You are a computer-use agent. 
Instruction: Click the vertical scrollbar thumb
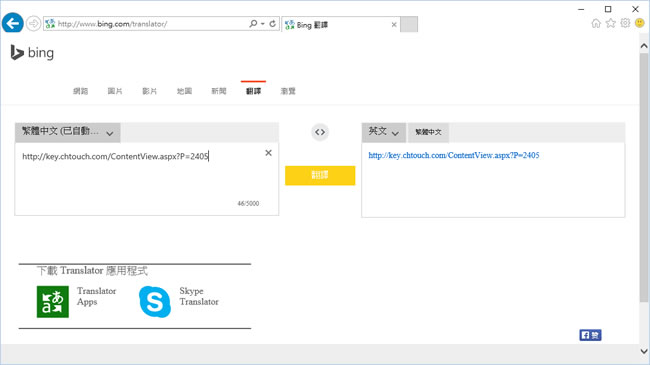click(x=644, y=177)
